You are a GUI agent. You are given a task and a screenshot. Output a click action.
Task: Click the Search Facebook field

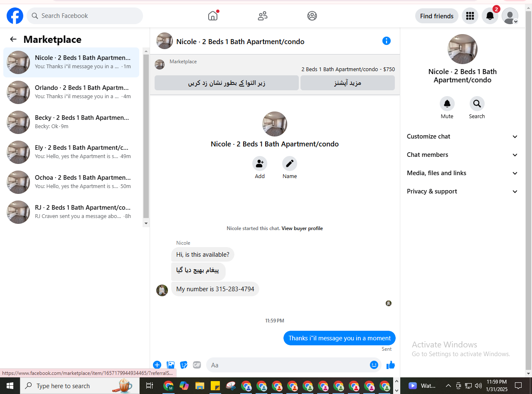[85, 16]
